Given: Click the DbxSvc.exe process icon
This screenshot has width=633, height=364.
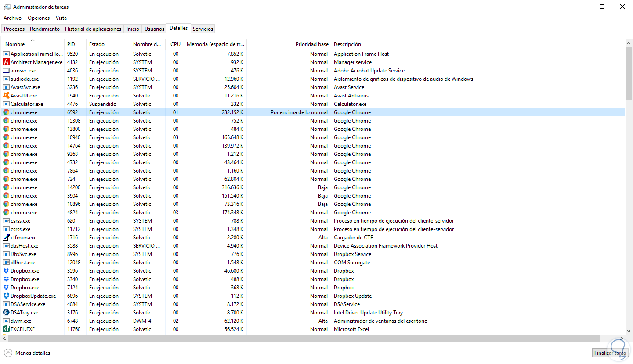Looking at the screenshot, I should tap(6, 254).
